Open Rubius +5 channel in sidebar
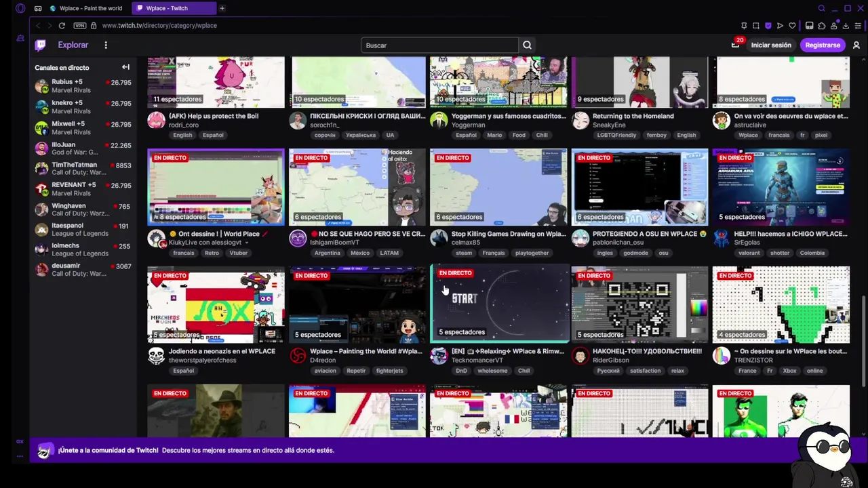Image resolution: width=868 pixels, height=488 pixels. pos(83,86)
